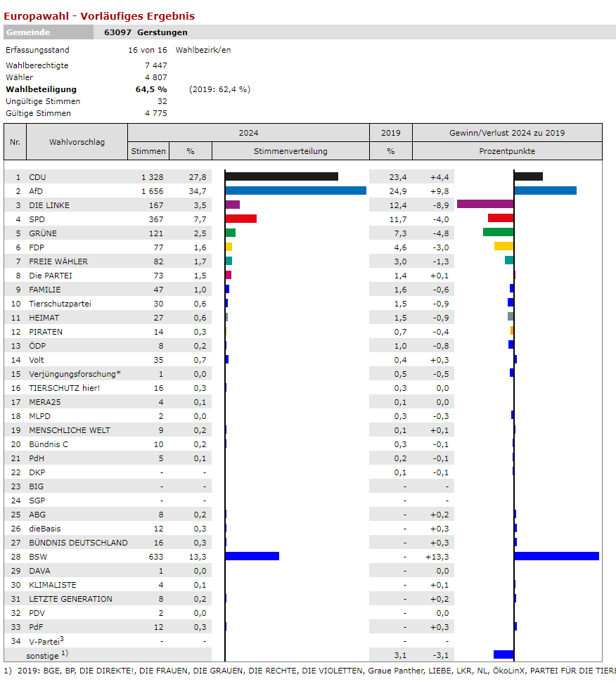
Task: Click the Stimmenverteilung column header
Action: (290, 151)
